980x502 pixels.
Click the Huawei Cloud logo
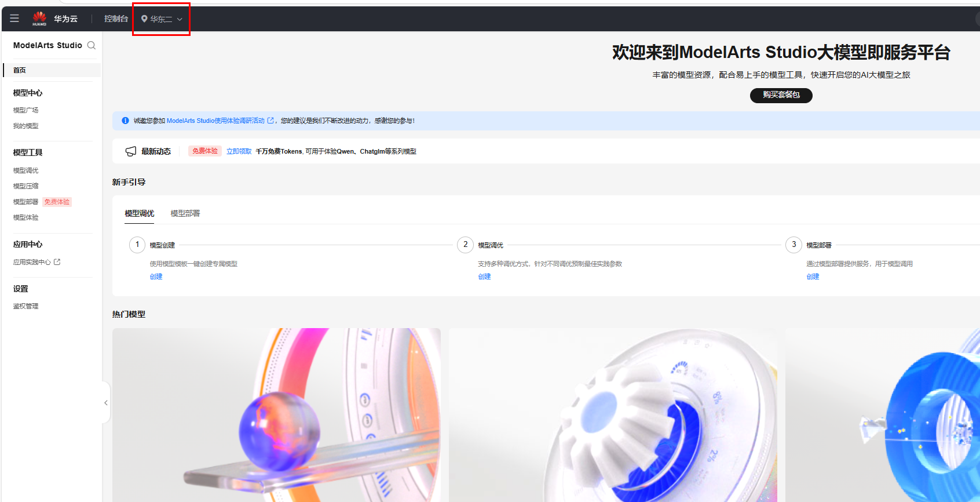pyautogui.click(x=39, y=19)
